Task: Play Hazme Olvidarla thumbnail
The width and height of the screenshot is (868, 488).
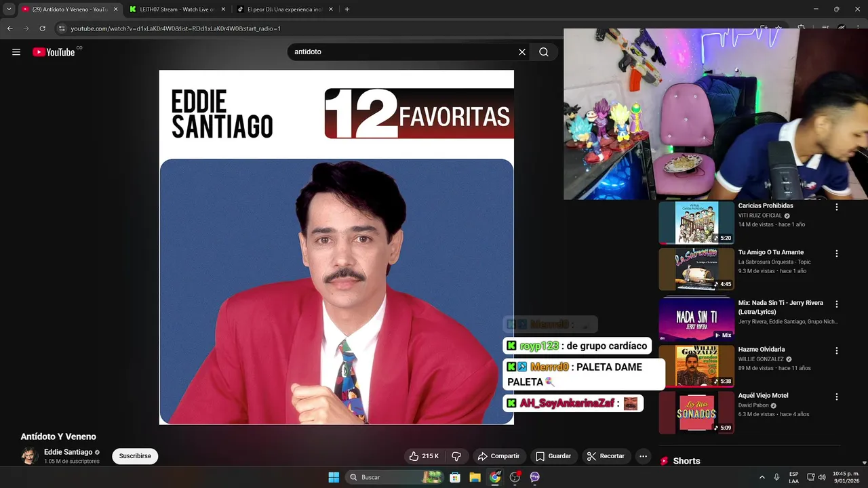Action: point(696,366)
